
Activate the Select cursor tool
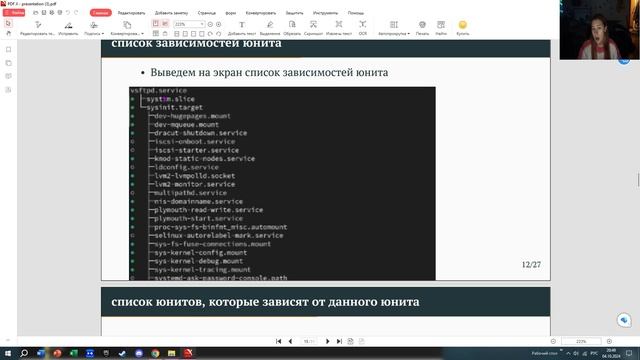pyautogui.click(x=8, y=24)
